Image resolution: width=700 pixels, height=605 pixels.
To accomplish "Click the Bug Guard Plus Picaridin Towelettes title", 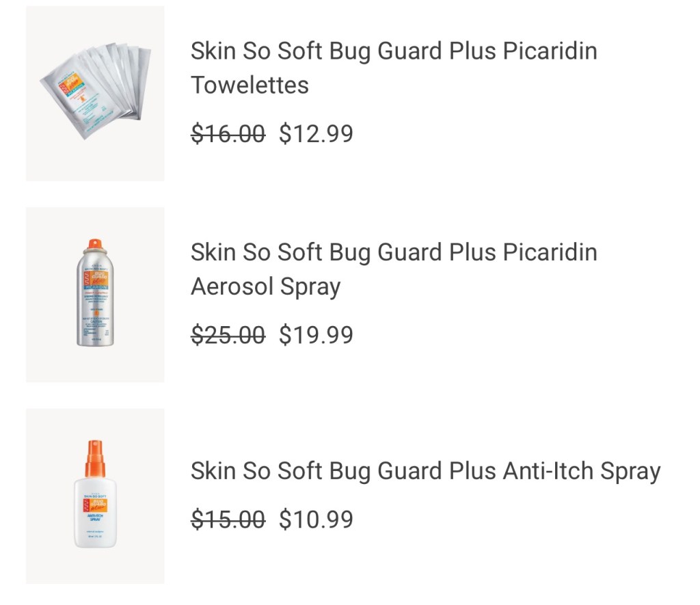I will pos(393,68).
